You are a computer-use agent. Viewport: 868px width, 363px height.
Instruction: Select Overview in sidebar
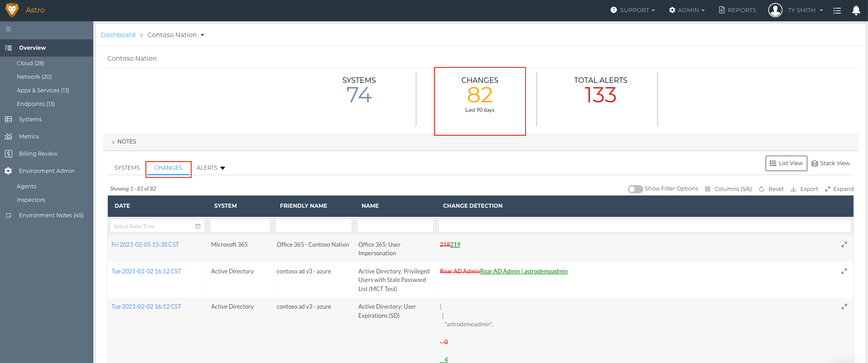pyautogui.click(x=47, y=48)
